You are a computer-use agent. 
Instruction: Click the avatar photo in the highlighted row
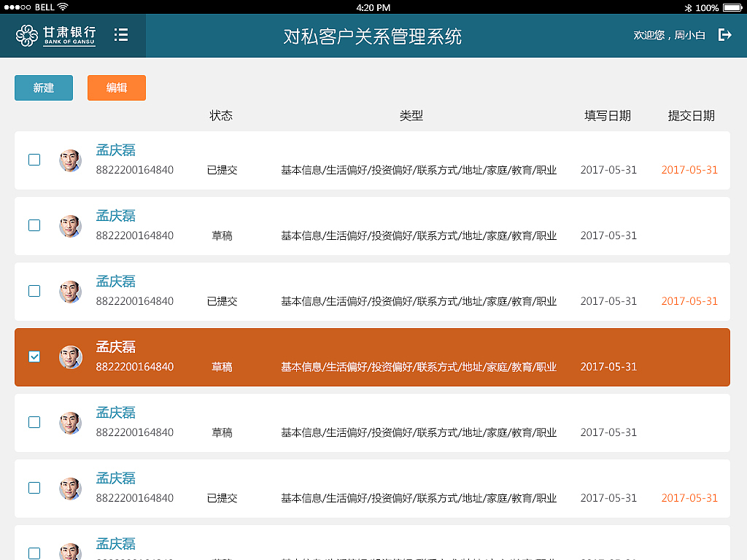pyautogui.click(x=71, y=357)
